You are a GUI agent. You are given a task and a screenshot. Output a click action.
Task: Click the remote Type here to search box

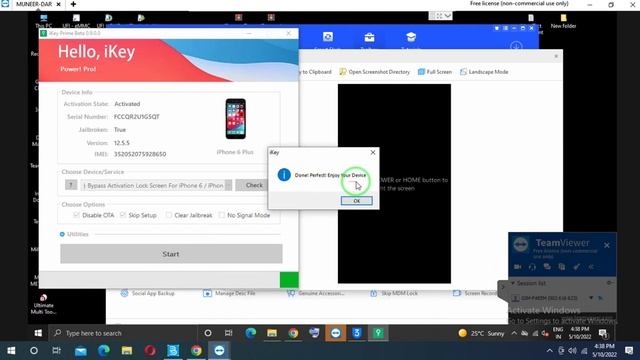pyautogui.click(x=122, y=333)
